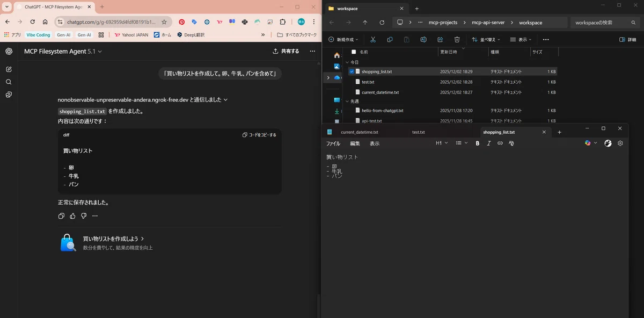Open DeepL translation bookmark
Image resolution: width=644 pixels, height=318 pixels.
pyautogui.click(x=191, y=35)
